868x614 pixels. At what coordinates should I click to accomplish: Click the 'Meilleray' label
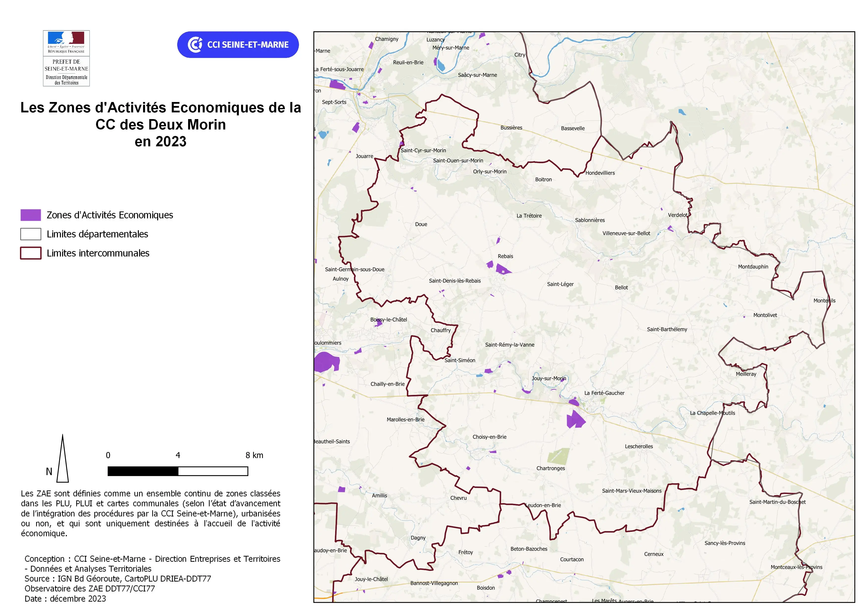tap(746, 374)
